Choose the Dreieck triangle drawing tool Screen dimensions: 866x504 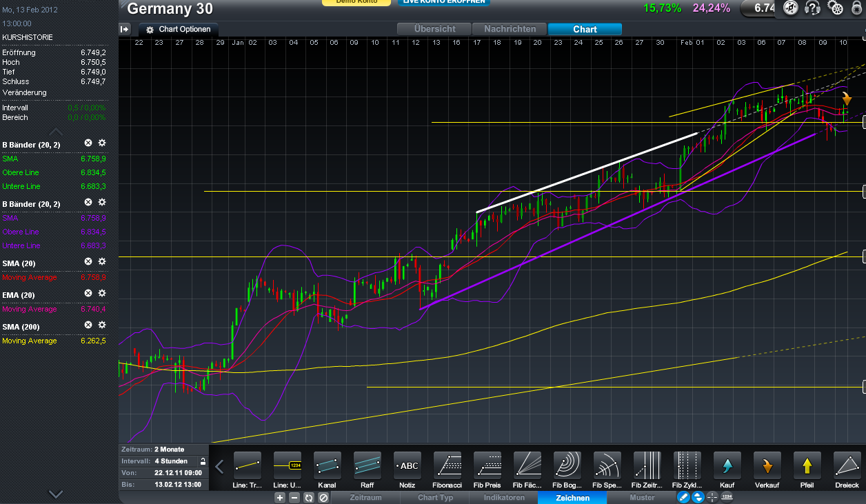tap(847, 465)
